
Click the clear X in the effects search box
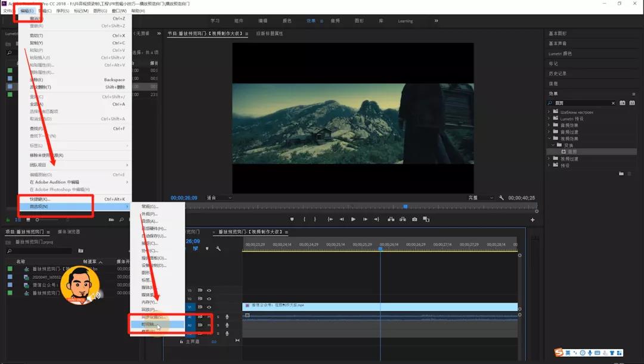tap(613, 103)
